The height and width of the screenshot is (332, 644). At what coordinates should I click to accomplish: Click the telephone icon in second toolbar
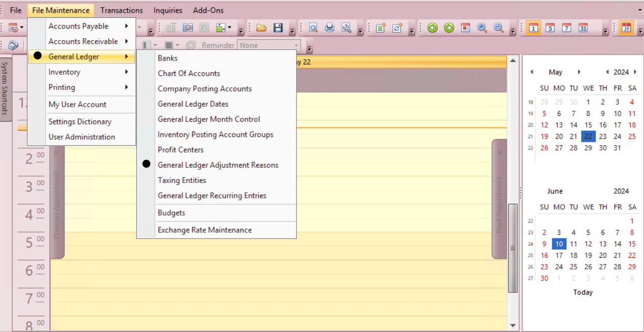click(13, 45)
